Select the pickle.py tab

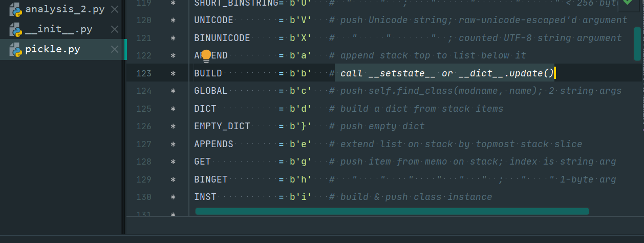[52, 50]
